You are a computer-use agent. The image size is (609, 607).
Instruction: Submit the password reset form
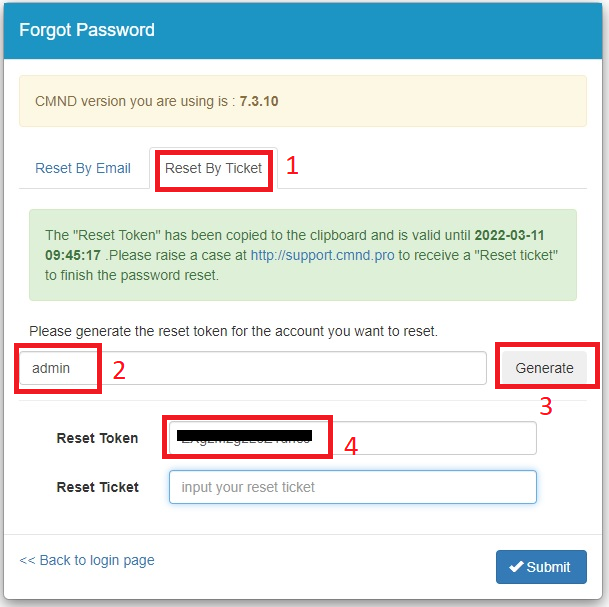point(540,567)
